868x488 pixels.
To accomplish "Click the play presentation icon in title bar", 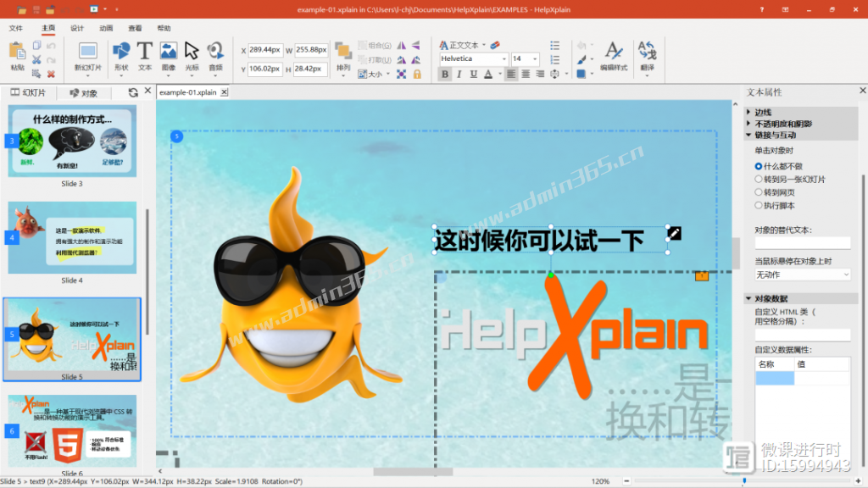I will pyautogui.click(x=93, y=9).
